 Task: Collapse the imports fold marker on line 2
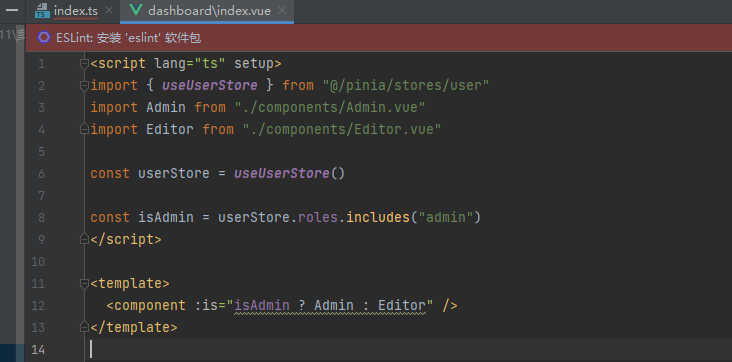click(x=84, y=86)
